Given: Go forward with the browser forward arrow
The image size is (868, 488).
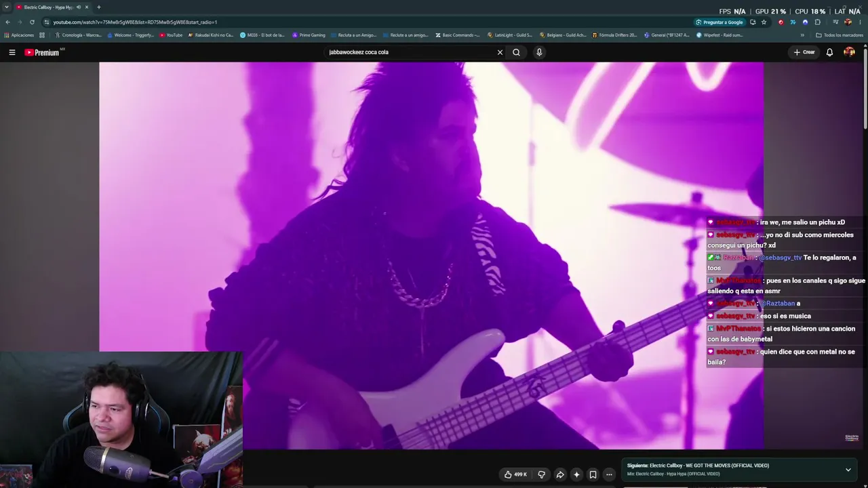Looking at the screenshot, I should tap(20, 22).
